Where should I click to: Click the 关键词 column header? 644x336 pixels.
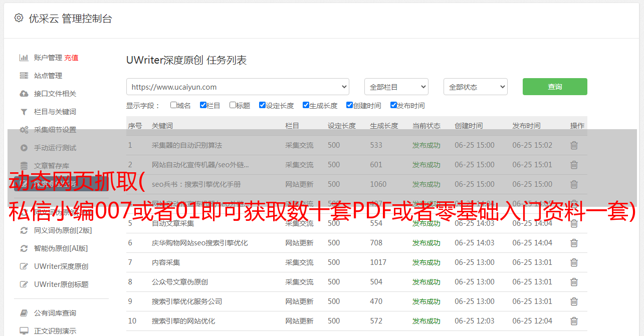pyautogui.click(x=162, y=126)
